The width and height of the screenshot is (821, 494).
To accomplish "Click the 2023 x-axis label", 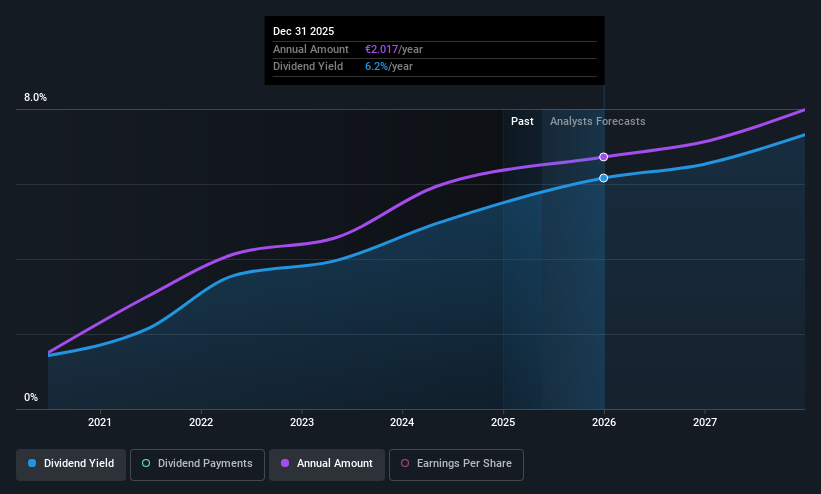I will point(302,422).
